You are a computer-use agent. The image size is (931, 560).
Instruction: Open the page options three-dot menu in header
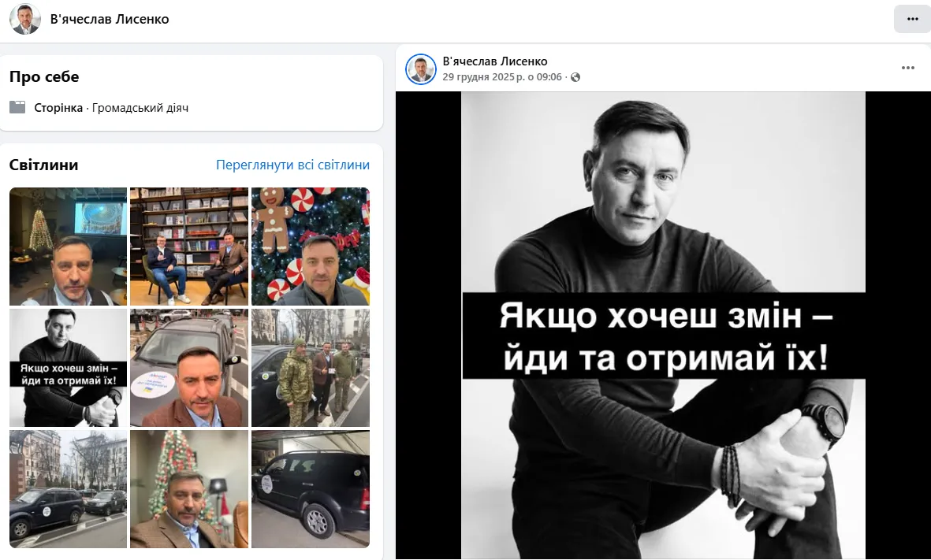click(912, 19)
